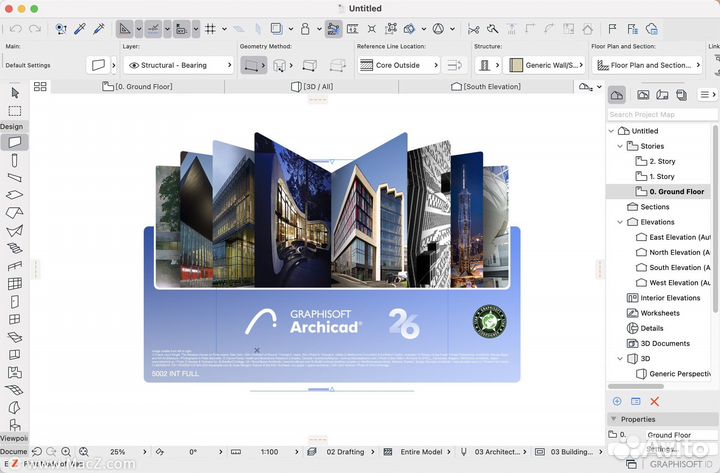Open the Publisher Sets icon in Navigator
This screenshot has height=473, width=720.
click(x=681, y=95)
